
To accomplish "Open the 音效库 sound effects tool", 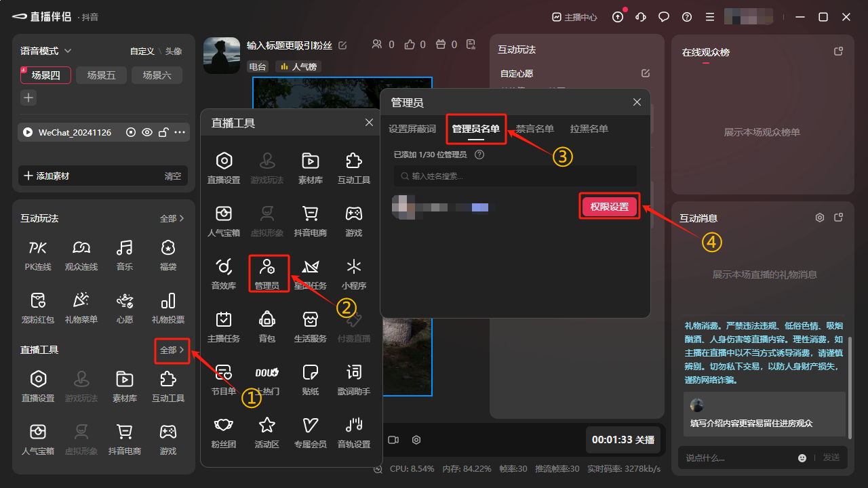I will [224, 273].
